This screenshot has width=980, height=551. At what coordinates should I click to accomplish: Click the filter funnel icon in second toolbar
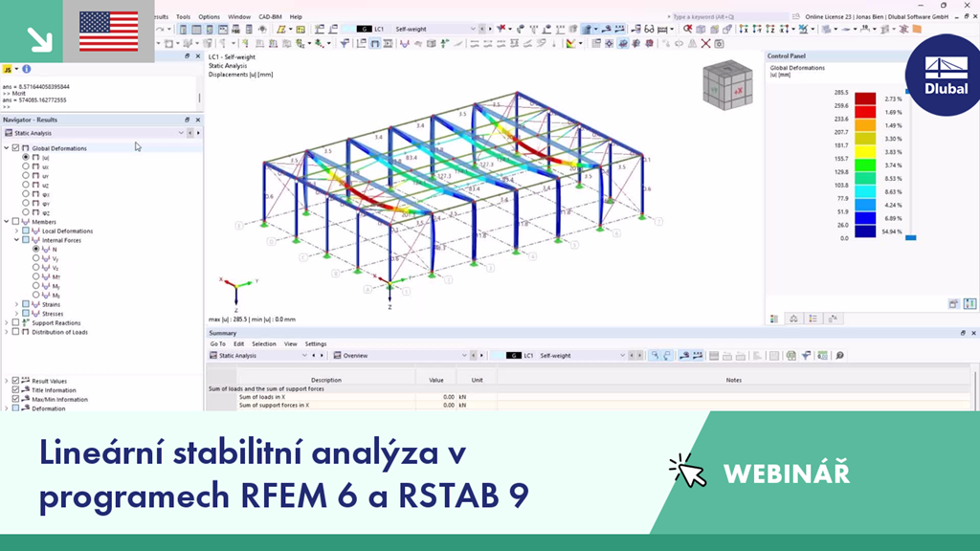(x=345, y=43)
